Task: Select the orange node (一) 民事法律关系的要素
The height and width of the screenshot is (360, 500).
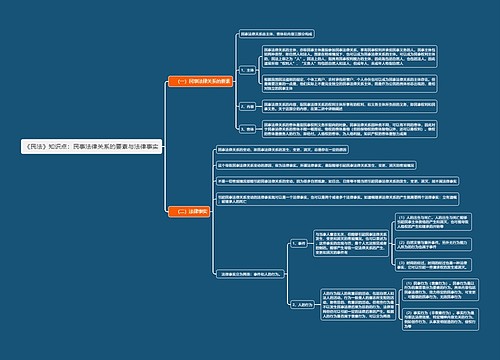Action: coord(200,81)
